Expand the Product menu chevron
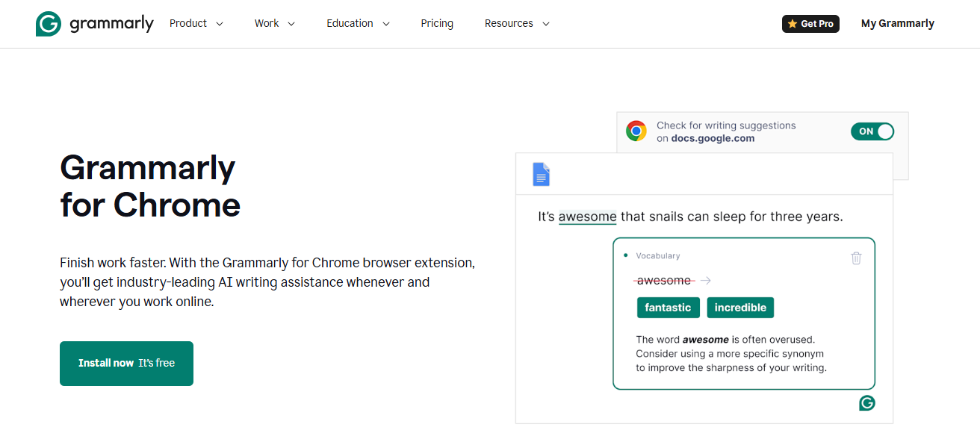Screen dimensions: 980x448 click(x=220, y=24)
